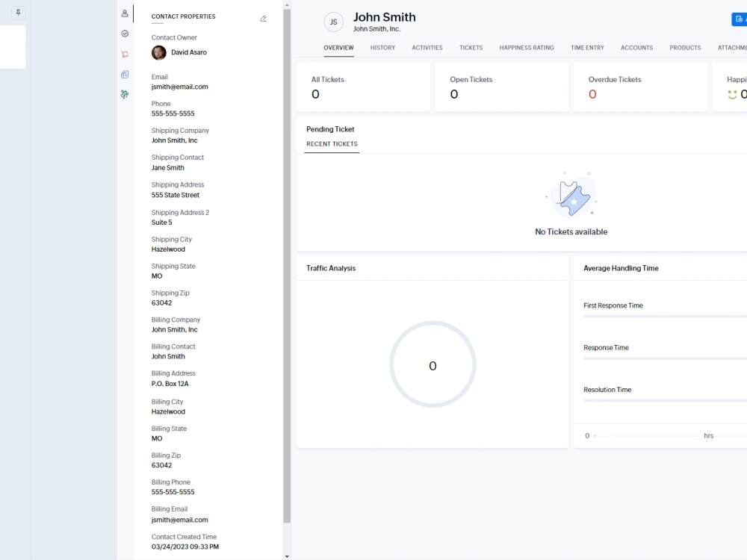
Task: Click David Asaro's owner avatar
Action: [159, 52]
